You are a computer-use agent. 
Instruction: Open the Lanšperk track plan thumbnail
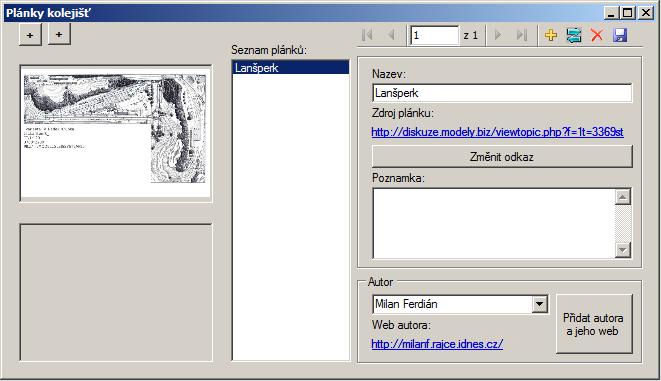116,133
